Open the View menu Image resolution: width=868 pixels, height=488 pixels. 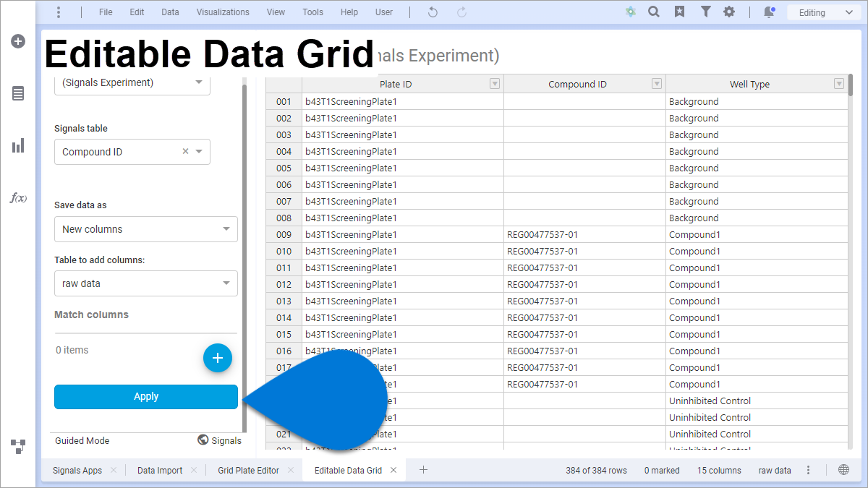pyautogui.click(x=276, y=12)
